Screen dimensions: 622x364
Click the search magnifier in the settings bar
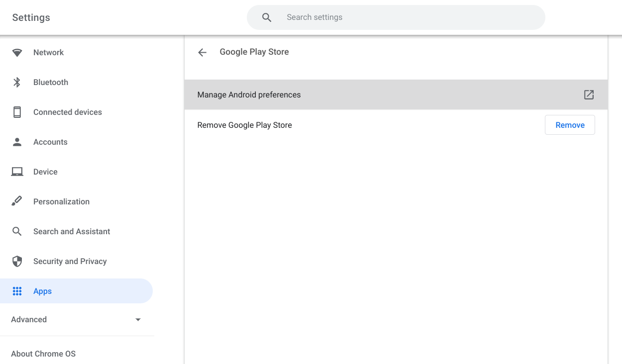point(267,17)
